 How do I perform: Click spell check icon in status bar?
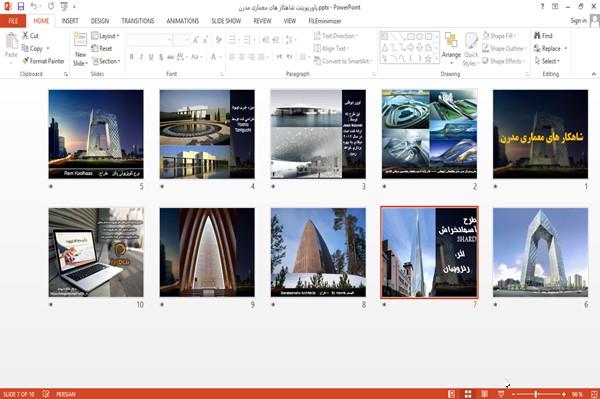[x=46, y=394]
